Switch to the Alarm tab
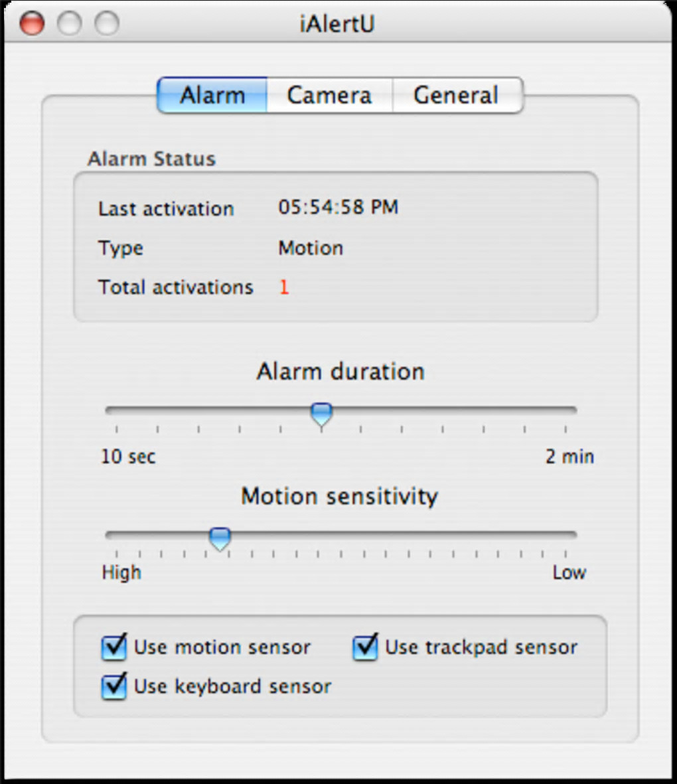Viewport: 677px width, 784px height. (x=212, y=96)
